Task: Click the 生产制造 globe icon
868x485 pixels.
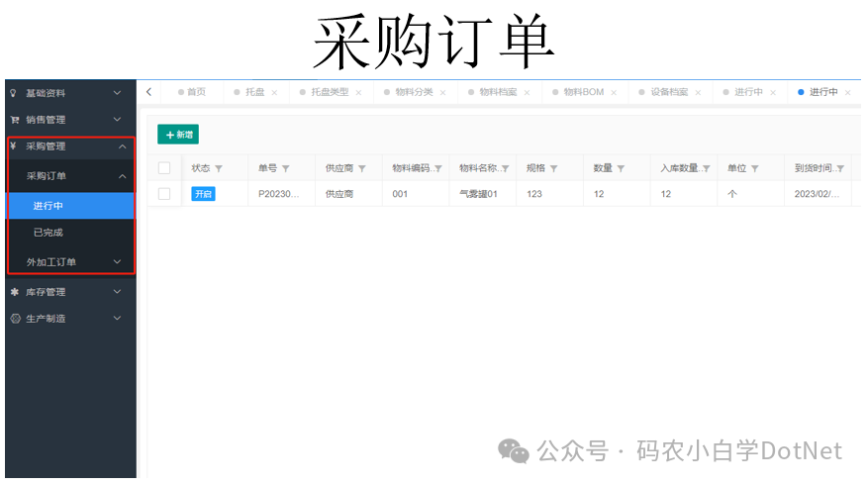Action: click(16, 319)
